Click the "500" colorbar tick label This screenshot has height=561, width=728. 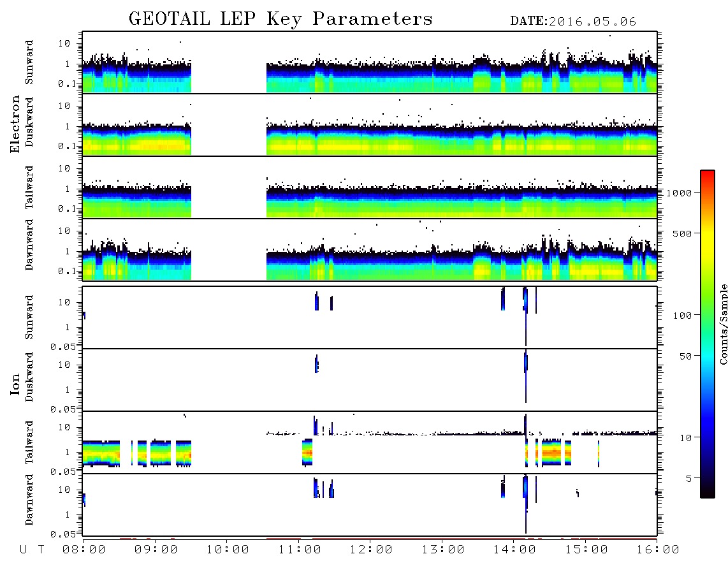[x=682, y=233]
